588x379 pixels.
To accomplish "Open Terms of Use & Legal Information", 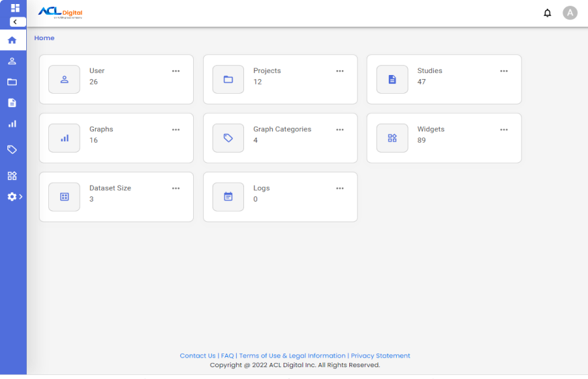I will 292,356.
